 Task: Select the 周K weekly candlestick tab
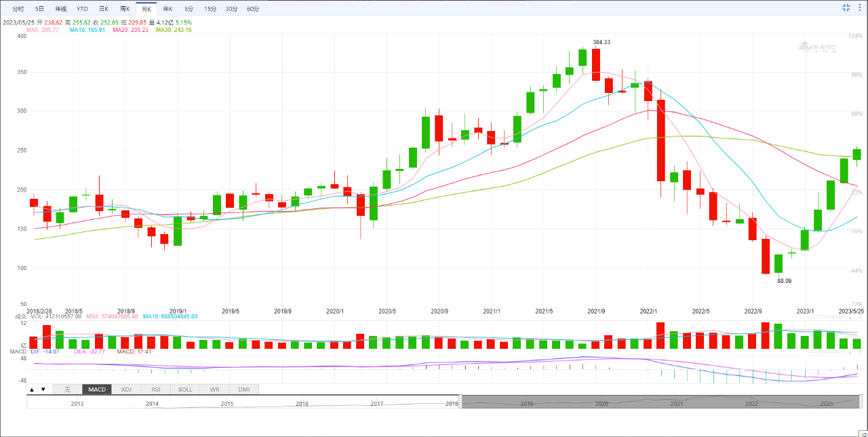[125, 9]
